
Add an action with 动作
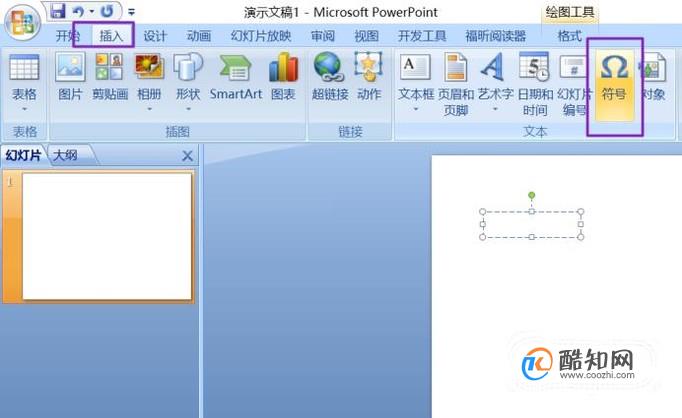point(369,76)
